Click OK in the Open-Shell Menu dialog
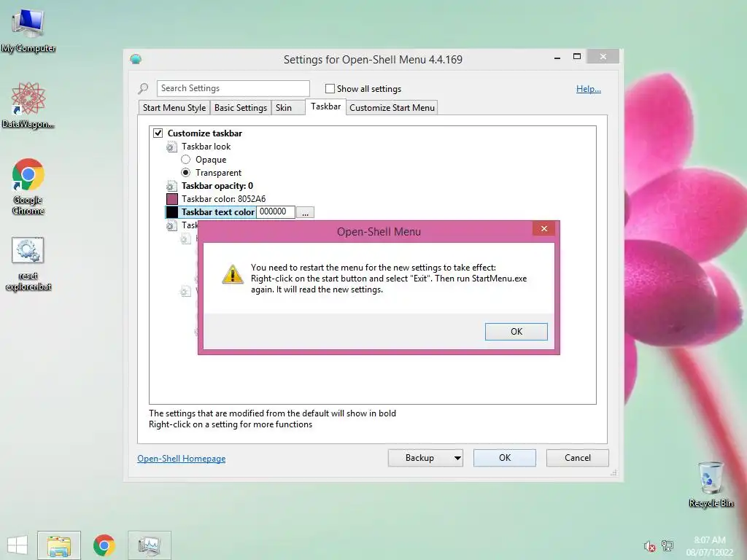This screenshot has width=747, height=560. pos(516,332)
